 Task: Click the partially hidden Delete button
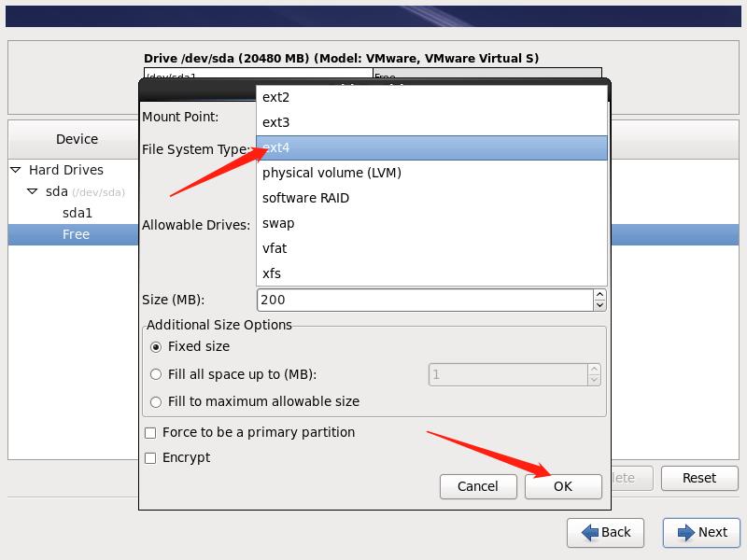tap(632, 478)
